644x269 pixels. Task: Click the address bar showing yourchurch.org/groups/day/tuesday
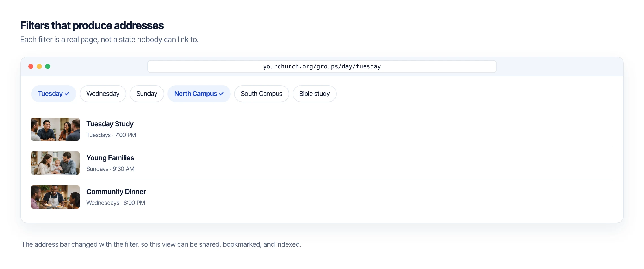(322, 66)
